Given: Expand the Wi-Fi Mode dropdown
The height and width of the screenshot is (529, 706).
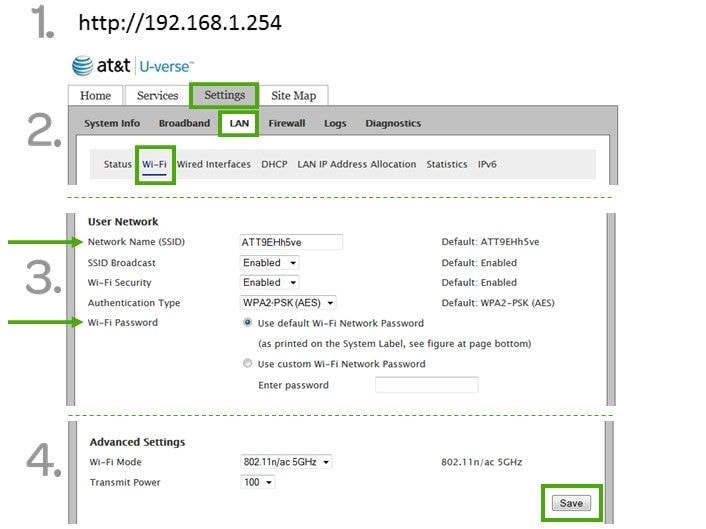Looking at the screenshot, I should [x=286, y=462].
